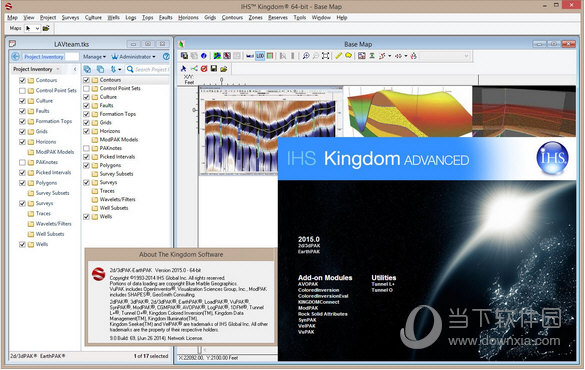Click the green I-beam icon
Viewport: 585px width, 370px height.
[372, 56]
